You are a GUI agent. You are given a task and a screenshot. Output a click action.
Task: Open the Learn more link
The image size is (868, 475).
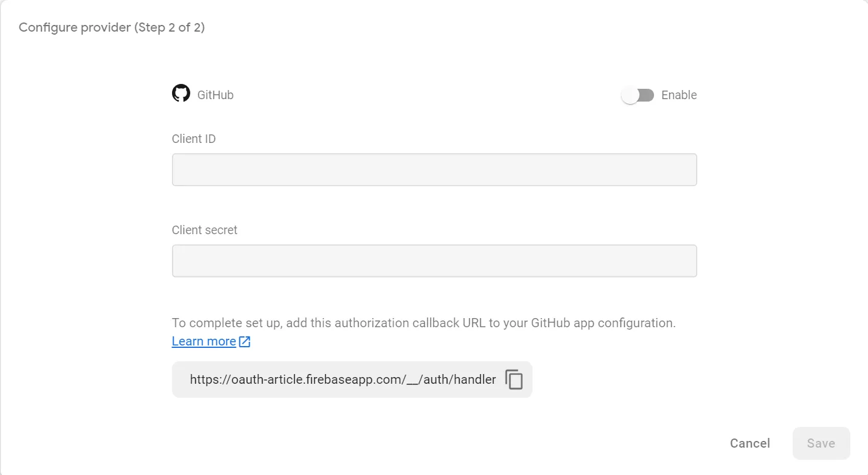coord(204,341)
